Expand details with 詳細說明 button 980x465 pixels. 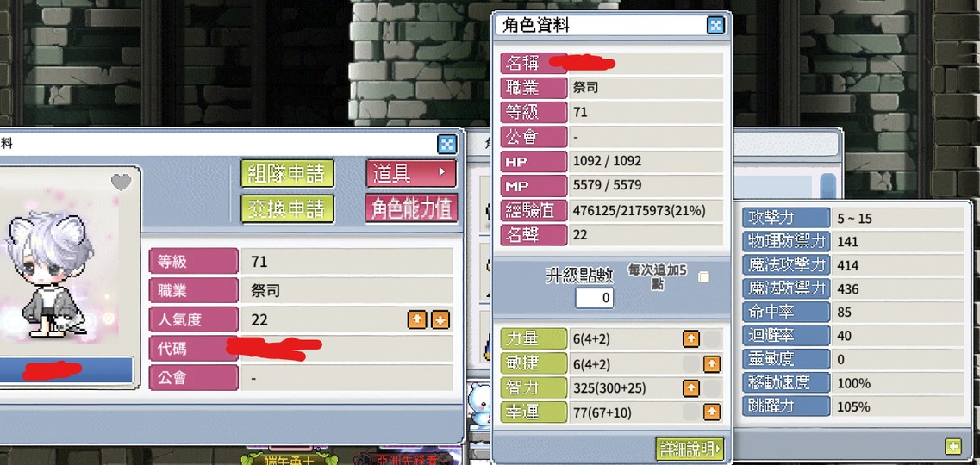point(690,448)
